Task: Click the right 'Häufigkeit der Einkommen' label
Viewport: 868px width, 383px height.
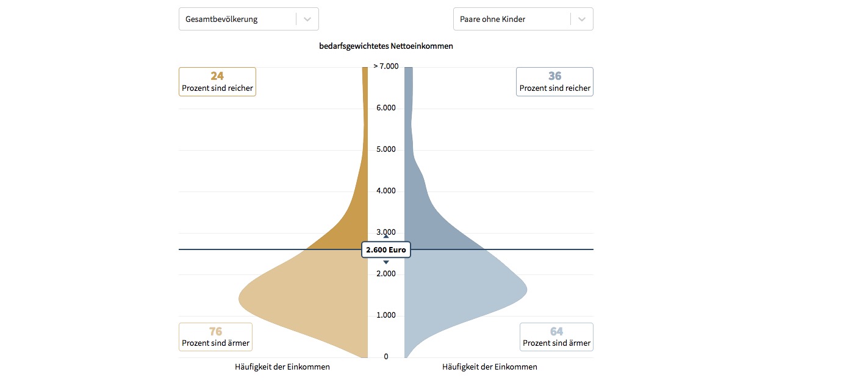Action: [x=490, y=367]
